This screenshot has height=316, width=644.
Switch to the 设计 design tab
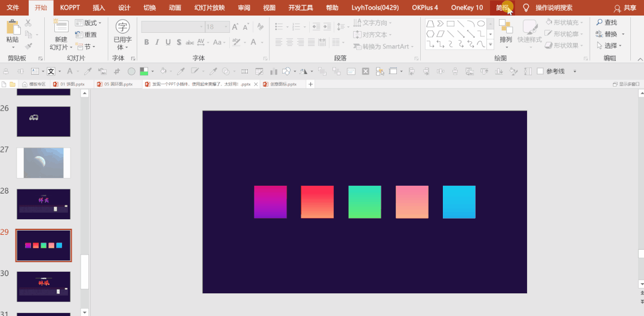coord(124,8)
